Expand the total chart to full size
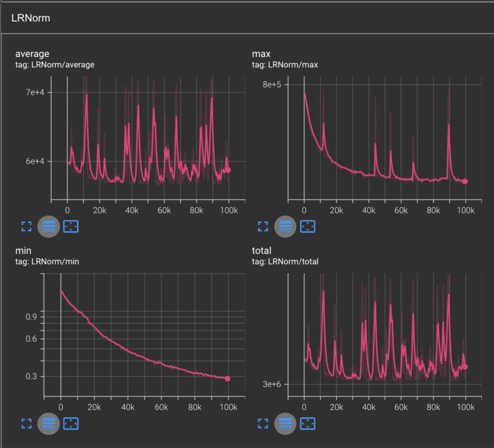The height and width of the screenshot is (448, 494). click(263, 423)
